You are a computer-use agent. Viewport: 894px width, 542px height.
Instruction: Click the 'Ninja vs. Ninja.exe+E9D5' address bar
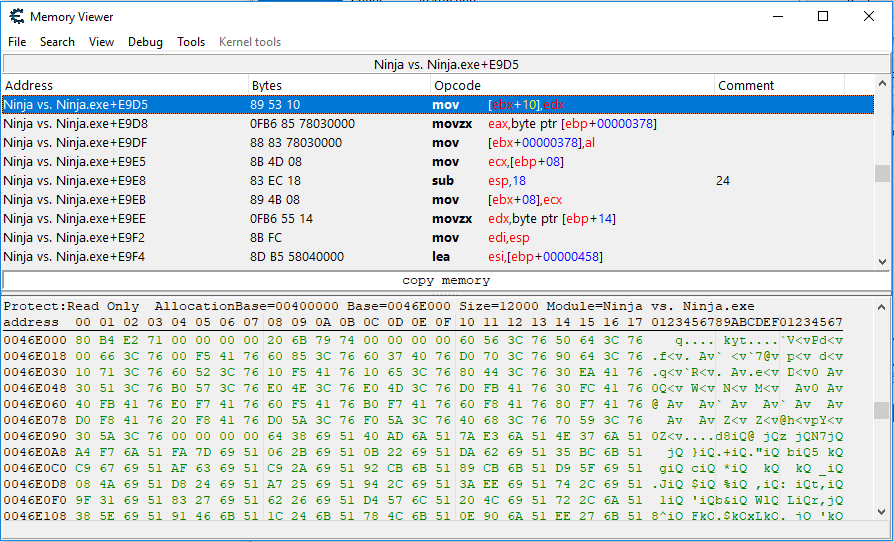[446, 64]
